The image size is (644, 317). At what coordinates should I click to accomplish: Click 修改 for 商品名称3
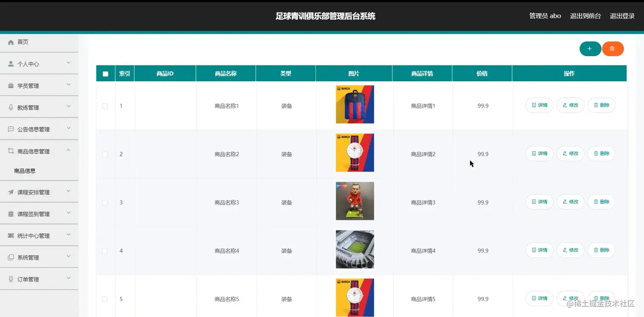570,202
